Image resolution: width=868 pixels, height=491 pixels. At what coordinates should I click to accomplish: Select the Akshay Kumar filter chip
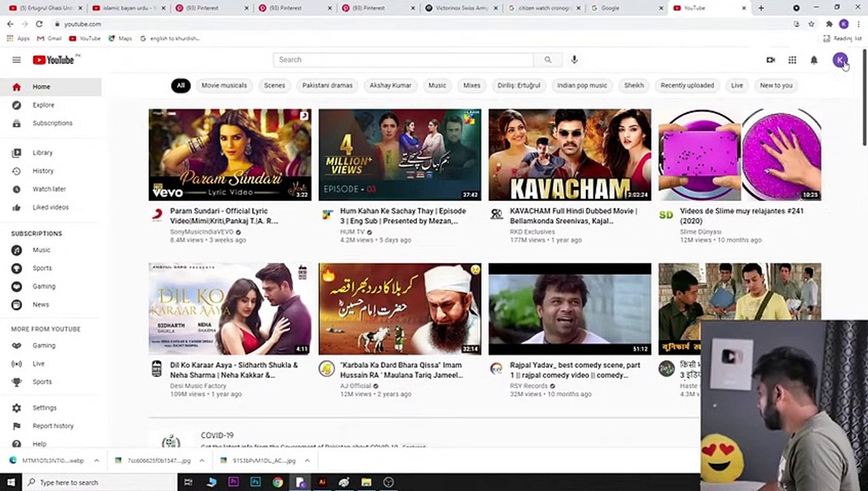390,86
